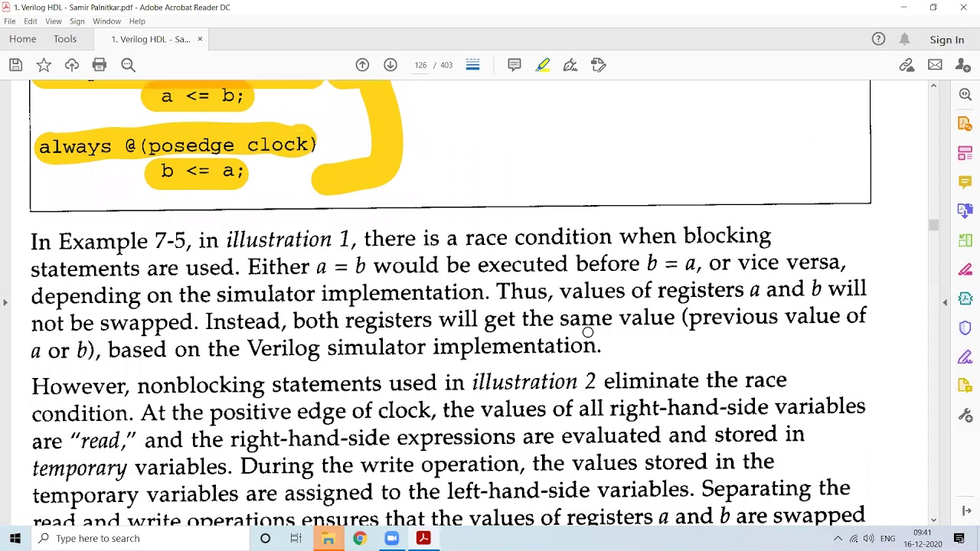
Task: Sign in to Adobe account
Action: 947,40
